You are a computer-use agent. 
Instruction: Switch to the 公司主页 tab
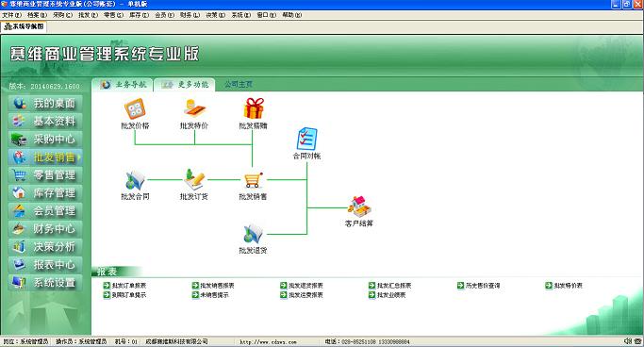(239, 84)
